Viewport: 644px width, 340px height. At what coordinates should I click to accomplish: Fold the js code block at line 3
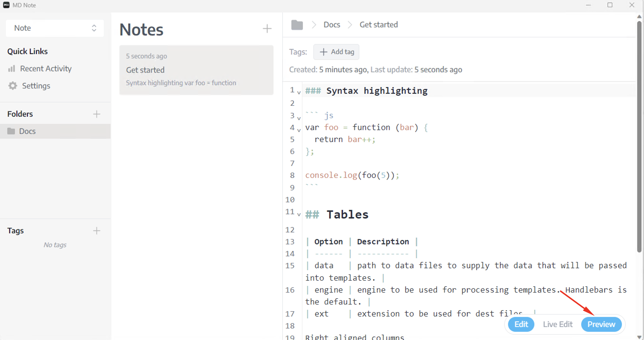click(x=299, y=118)
